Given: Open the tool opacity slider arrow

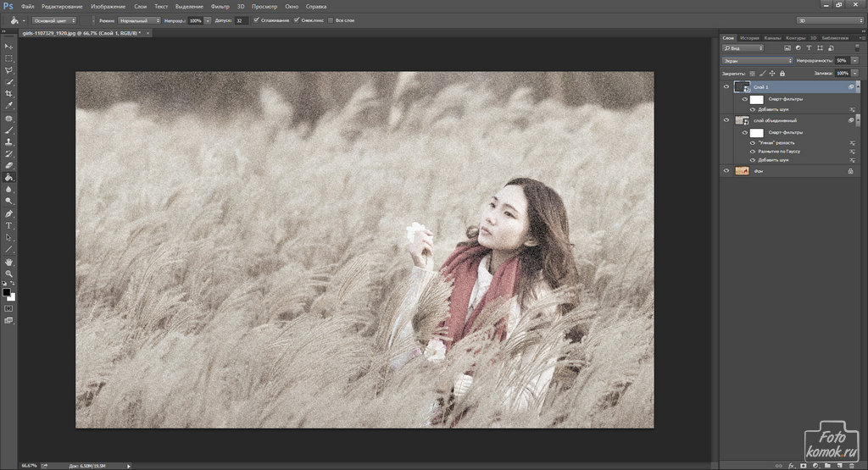Looking at the screenshot, I should (208, 20).
